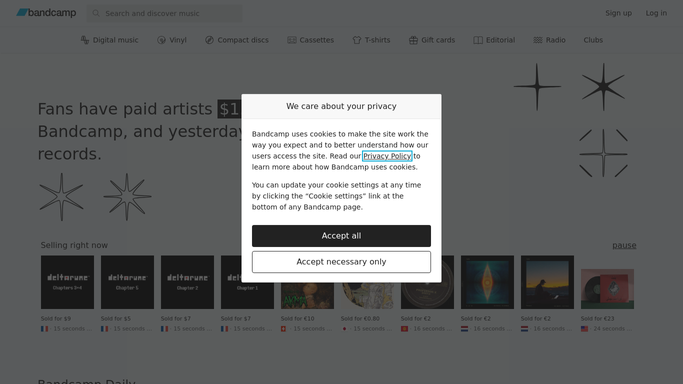Click the Accept all button

point(341,236)
